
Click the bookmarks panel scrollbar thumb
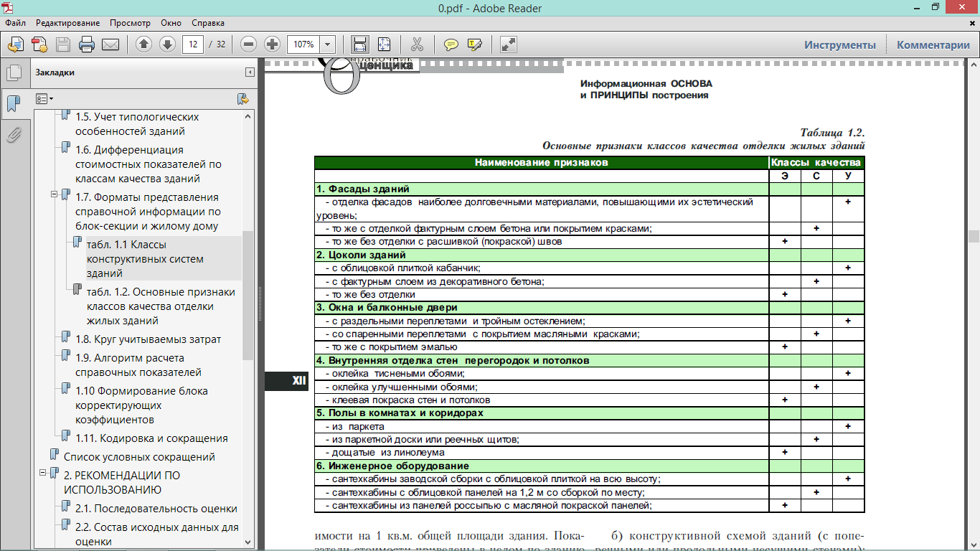point(248,295)
